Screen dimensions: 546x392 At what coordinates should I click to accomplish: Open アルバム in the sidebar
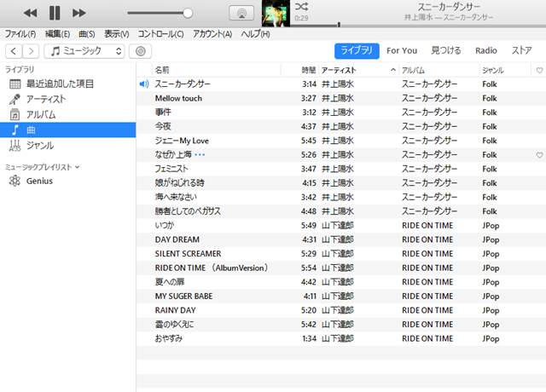click(x=68, y=114)
